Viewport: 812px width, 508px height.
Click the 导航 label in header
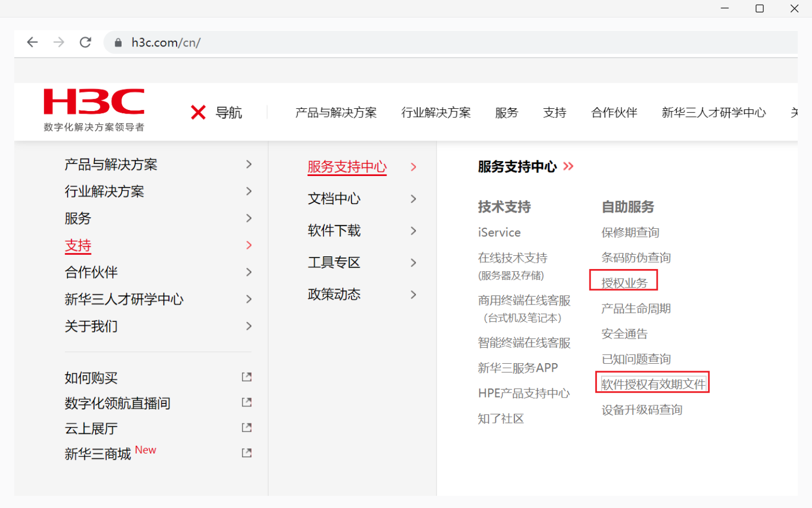229,113
